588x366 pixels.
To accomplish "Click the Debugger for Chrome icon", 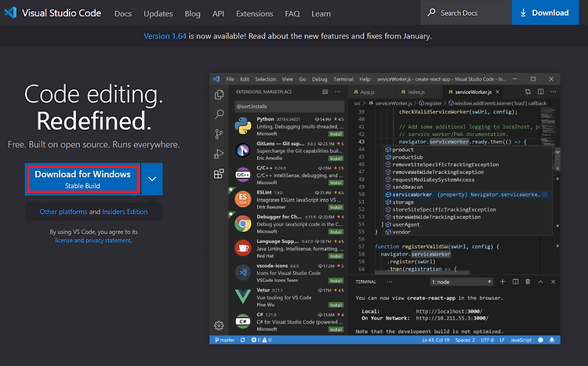I will pos(243,224).
